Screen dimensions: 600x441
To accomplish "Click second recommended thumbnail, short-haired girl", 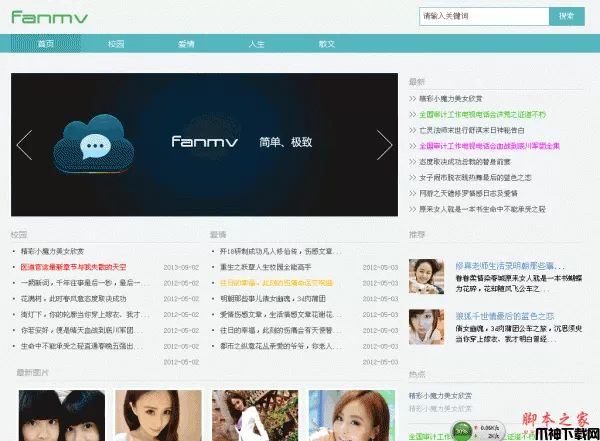I will click(x=426, y=327).
